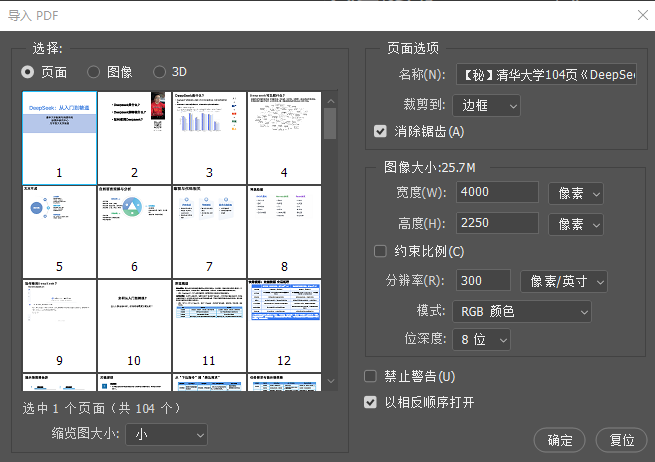Select page 4 thumbnail
The width and height of the screenshot is (655, 462).
pyautogui.click(x=284, y=138)
